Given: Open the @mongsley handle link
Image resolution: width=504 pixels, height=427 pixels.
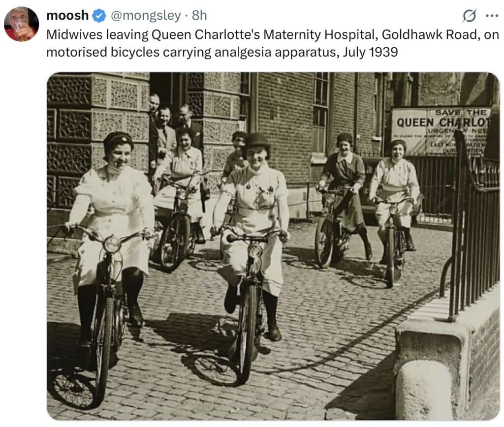Looking at the screenshot, I should tap(146, 16).
